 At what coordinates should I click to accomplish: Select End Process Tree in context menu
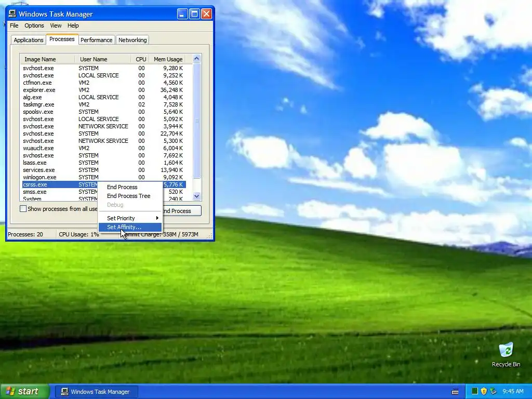coord(130,196)
